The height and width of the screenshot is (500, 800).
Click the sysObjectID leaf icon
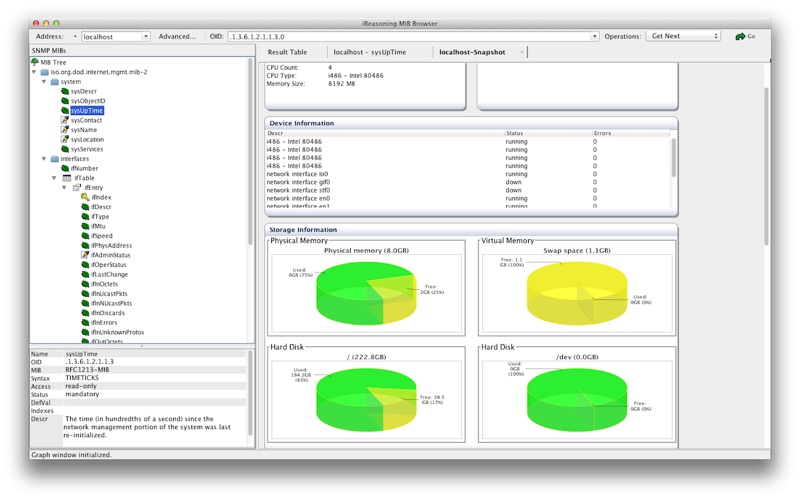(65, 101)
